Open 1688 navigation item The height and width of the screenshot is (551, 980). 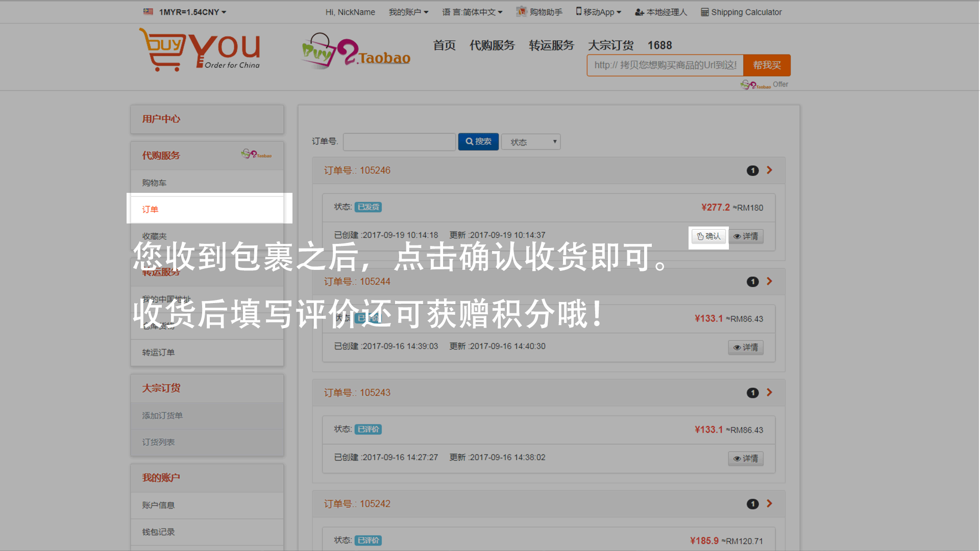pyautogui.click(x=659, y=45)
